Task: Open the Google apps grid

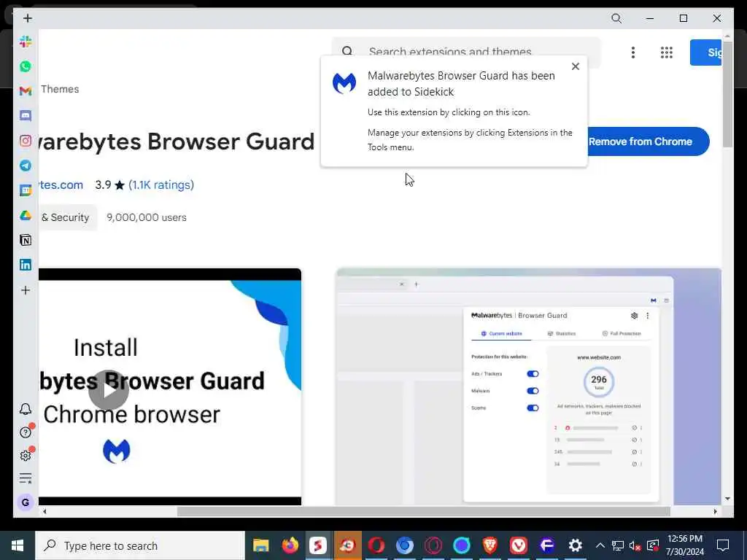Action: pos(667,52)
